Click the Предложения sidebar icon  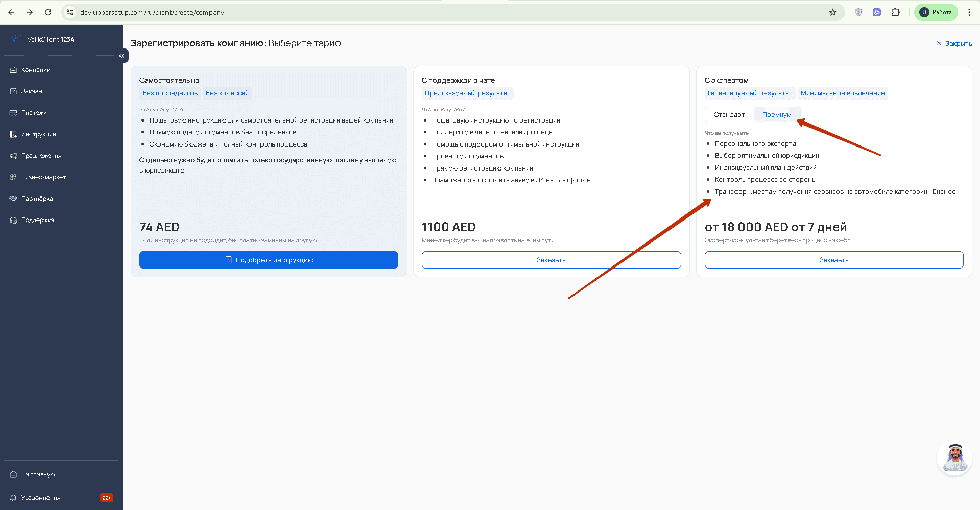pos(13,156)
